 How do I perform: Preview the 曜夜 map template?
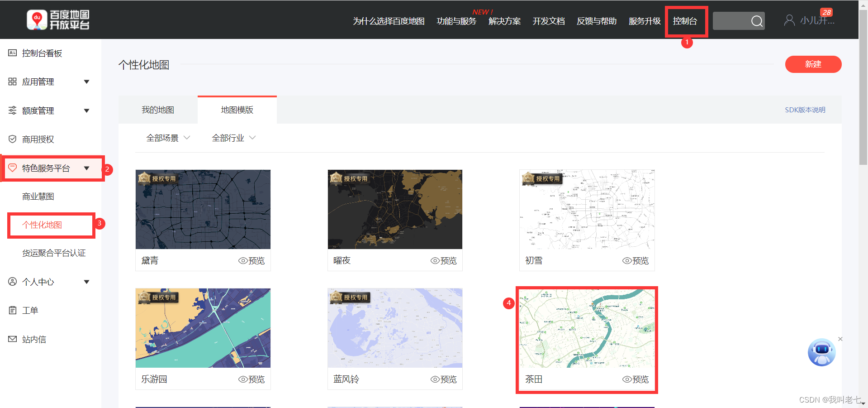[x=444, y=260]
